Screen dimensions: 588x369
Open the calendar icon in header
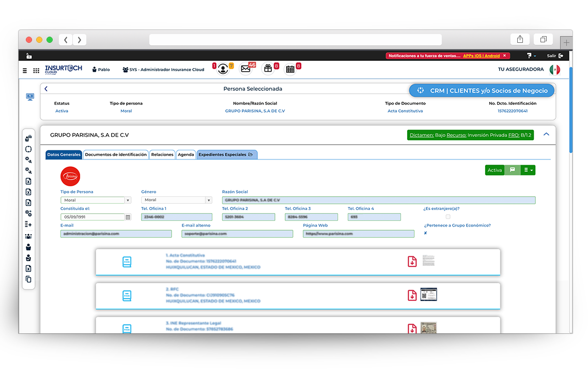click(290, 69)
